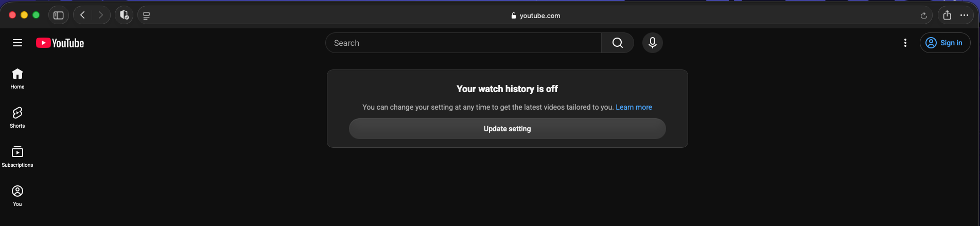Click the magnifying glass search button
Viewport: 980px width, 226px height.
click(x=617, y=43)
